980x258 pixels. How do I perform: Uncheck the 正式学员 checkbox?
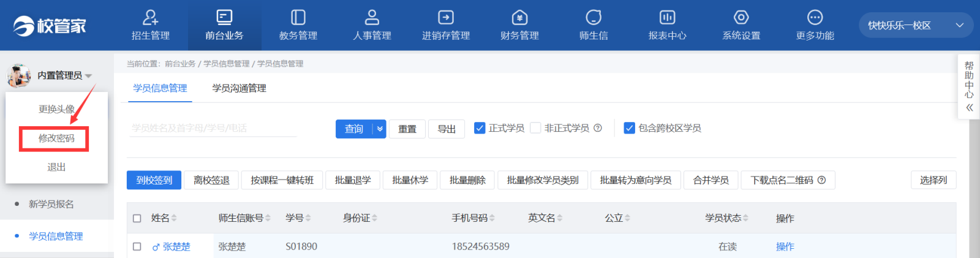(x=480, y=128)
